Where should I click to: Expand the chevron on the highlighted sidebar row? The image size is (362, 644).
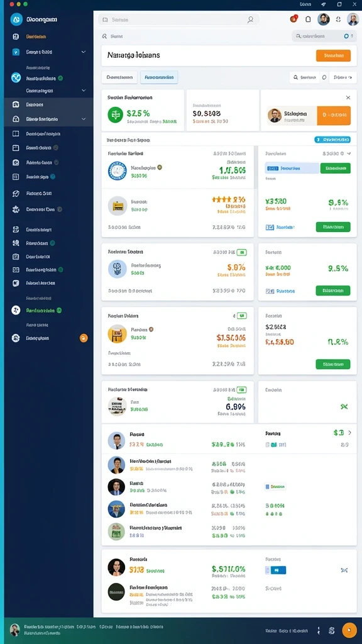[x=84, y=119]
